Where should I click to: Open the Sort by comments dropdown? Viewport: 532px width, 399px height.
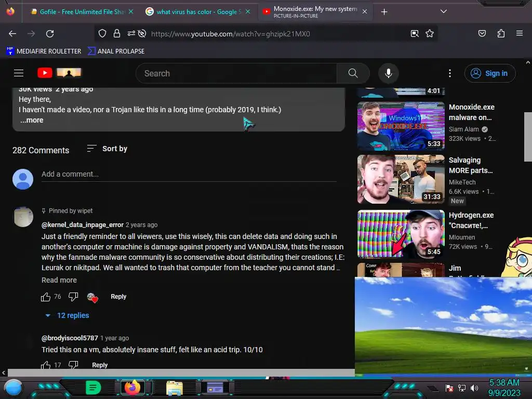pos(107,149)
